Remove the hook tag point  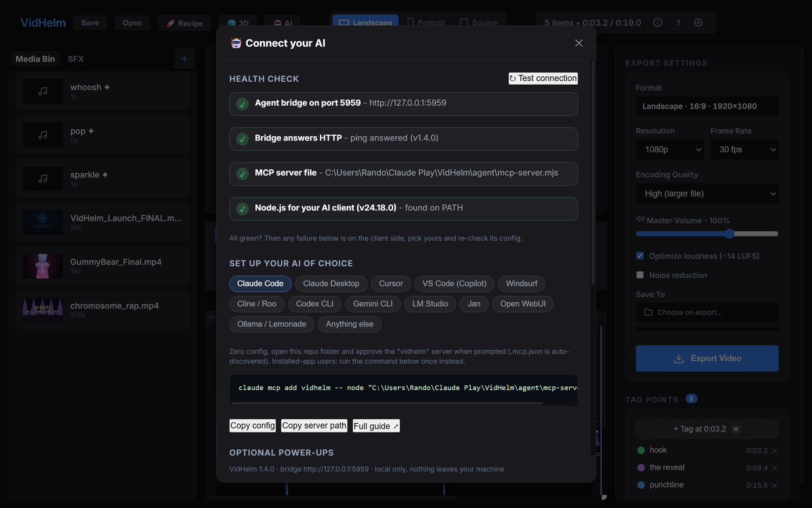click(774, 451)
